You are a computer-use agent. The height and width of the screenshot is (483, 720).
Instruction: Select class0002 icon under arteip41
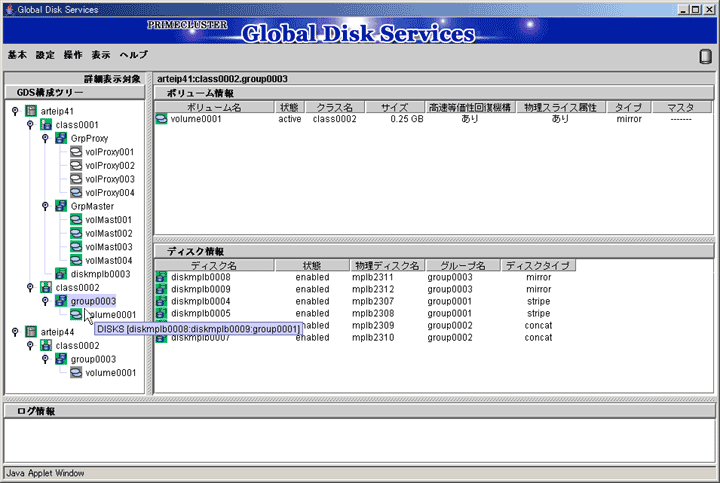(46, 287)
